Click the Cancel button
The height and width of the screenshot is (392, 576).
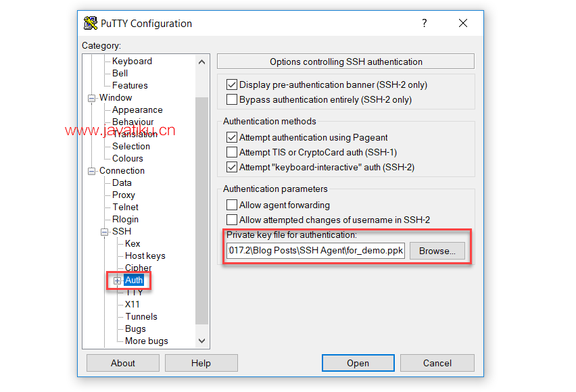[437, 363]
